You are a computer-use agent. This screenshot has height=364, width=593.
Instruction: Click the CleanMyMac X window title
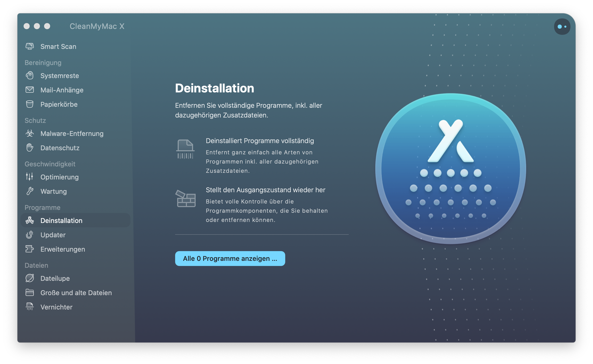click(x=97, y=26)
